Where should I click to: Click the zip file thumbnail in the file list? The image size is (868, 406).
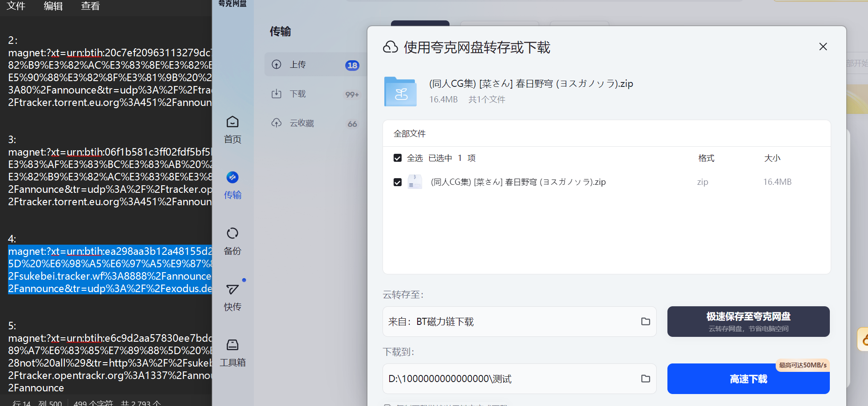[x=415, y=182]
